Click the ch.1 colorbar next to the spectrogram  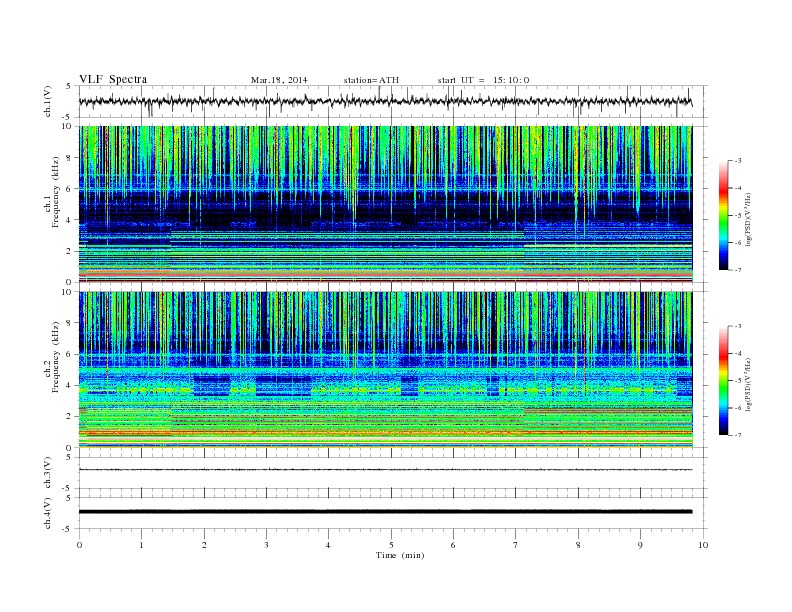point(723,216)
